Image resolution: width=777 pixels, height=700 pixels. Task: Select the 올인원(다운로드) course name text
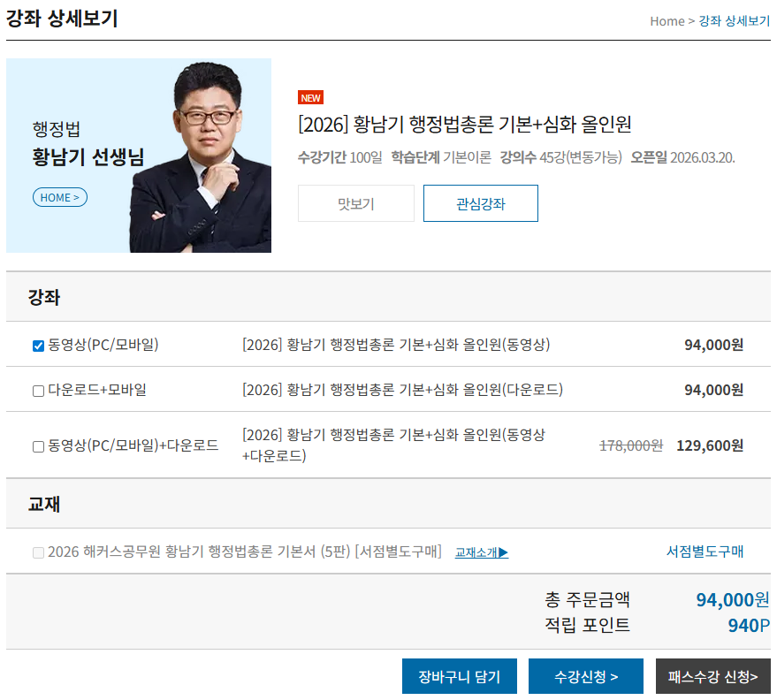coord(402,390)
